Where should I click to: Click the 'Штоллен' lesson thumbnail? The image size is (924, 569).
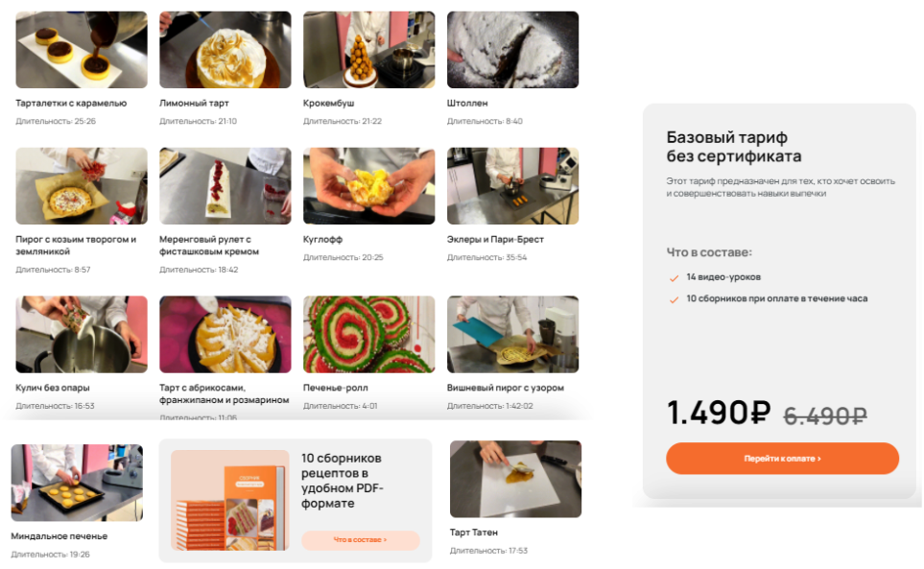512,50
